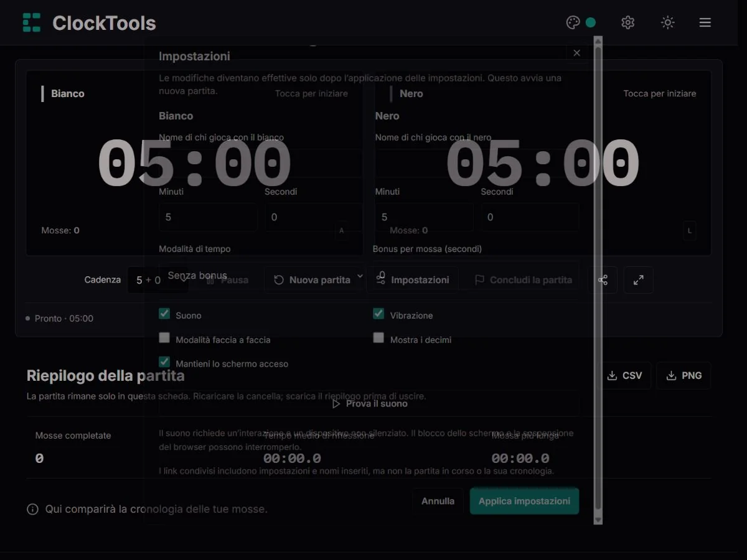Click Nero Minuti field
This screenshot has height=560, width=747.
click(x=424, y=217)
